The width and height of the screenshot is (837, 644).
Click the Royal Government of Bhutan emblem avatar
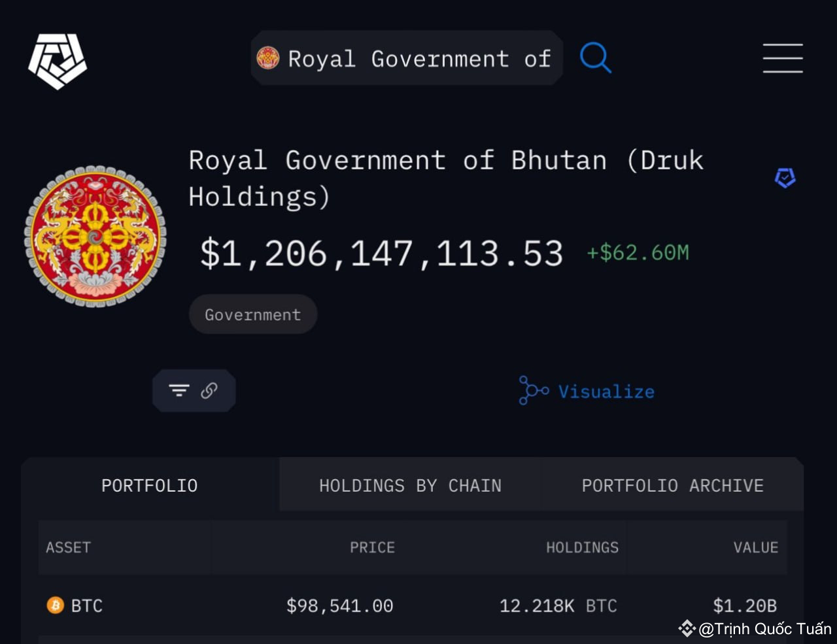tap(95, 235)
